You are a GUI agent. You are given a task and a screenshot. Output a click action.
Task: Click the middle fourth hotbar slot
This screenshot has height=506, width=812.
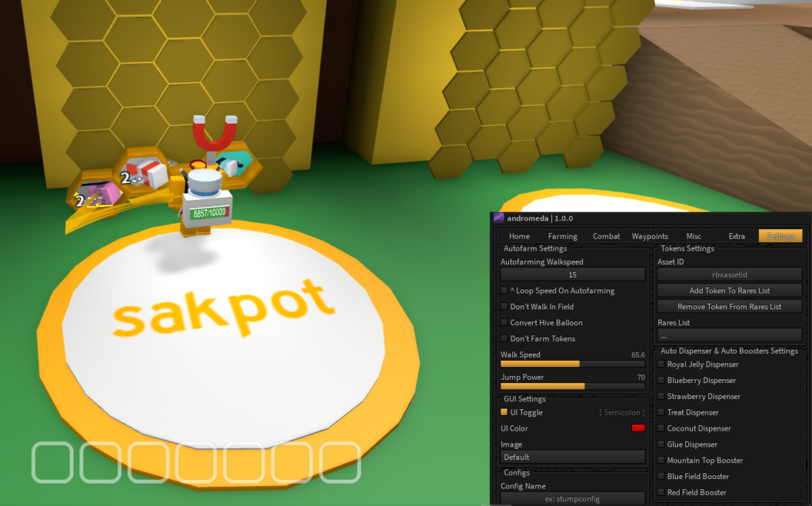point(197,462)
